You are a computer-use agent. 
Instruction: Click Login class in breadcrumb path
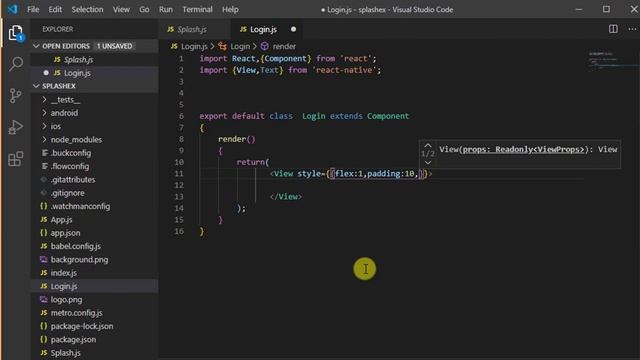[240, 46]
